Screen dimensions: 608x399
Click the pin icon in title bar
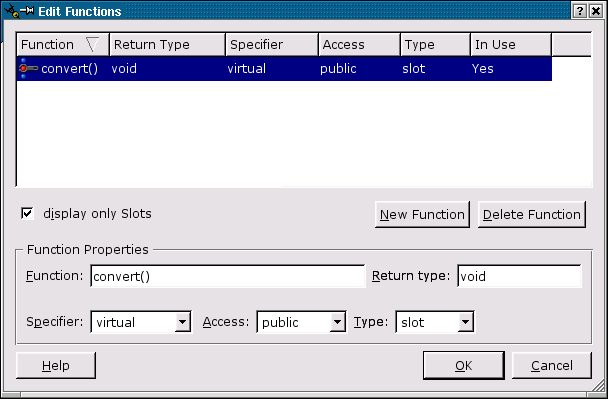click(x=28, y=10)
